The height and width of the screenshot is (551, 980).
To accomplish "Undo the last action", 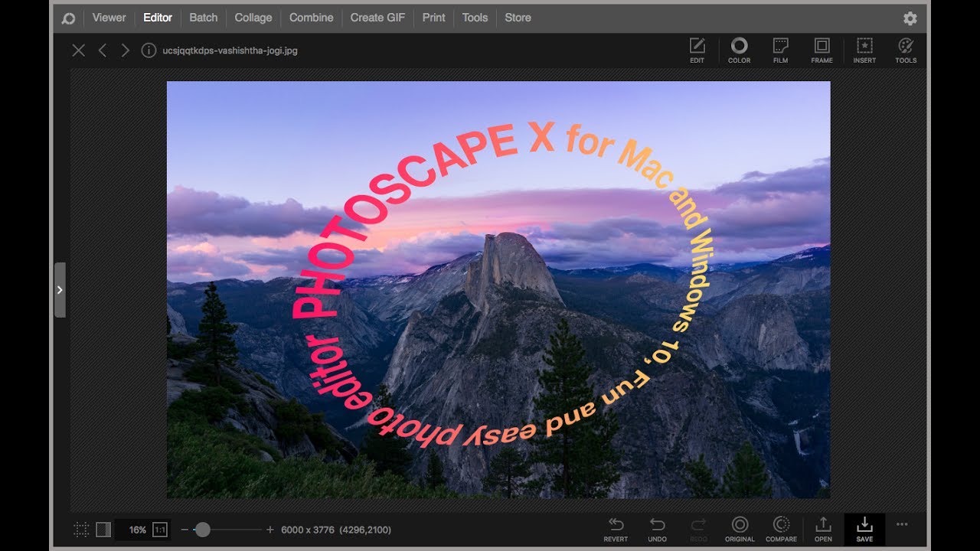I will [x=657, y=530].
